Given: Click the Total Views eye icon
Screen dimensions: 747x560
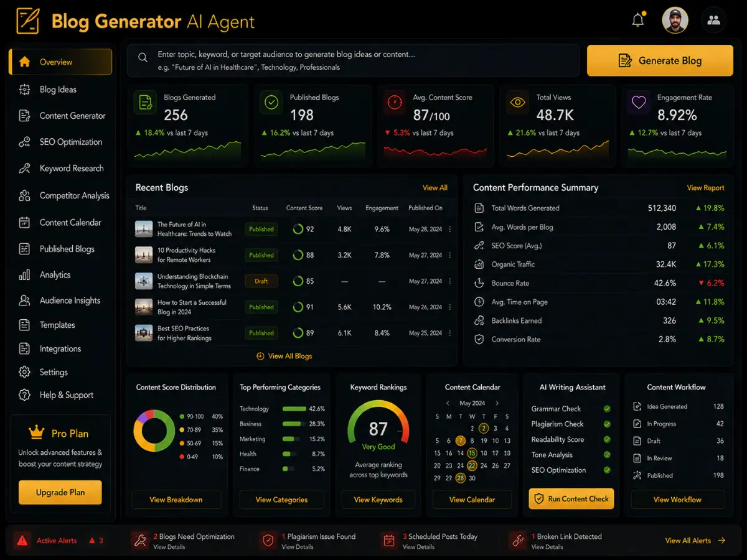Looking at the screenshot, I should [517, 103].
